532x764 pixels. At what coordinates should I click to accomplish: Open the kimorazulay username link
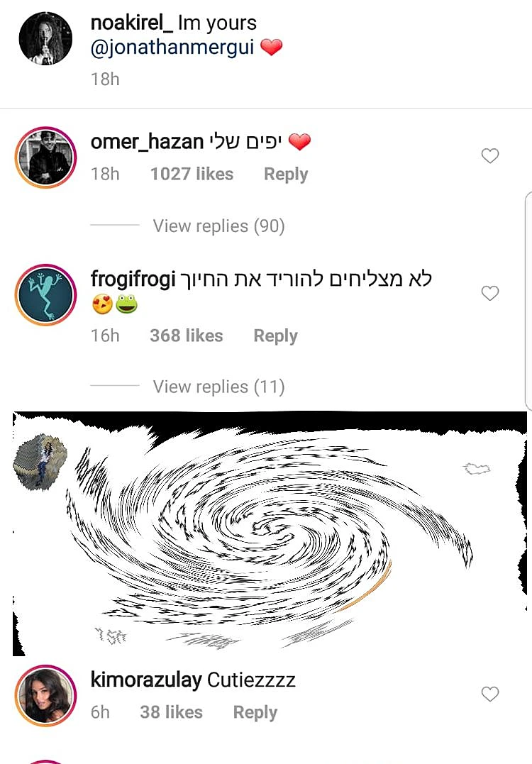(x=146, y=680)
